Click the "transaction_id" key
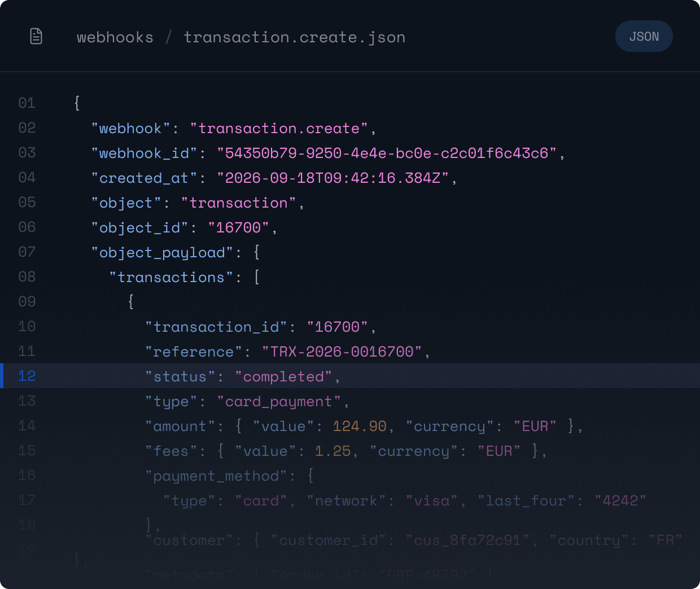Image resolution: width=700 pixels, height=589 pixels. pos(216,327)
